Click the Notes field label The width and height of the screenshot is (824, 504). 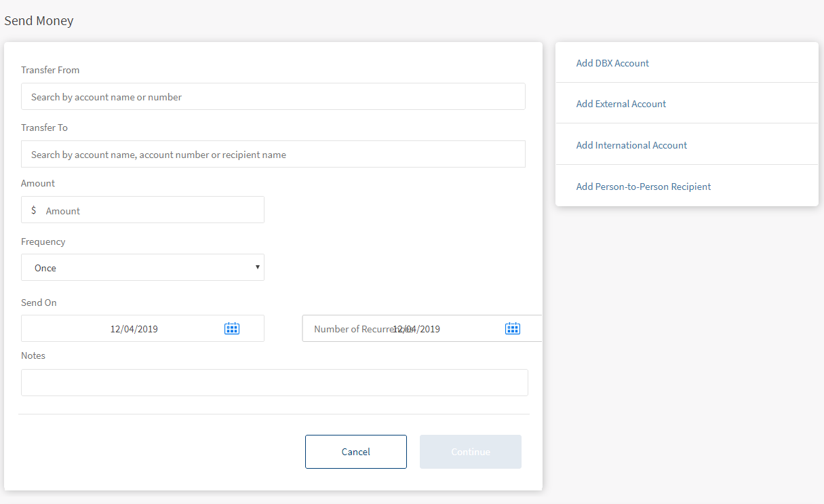33,355
